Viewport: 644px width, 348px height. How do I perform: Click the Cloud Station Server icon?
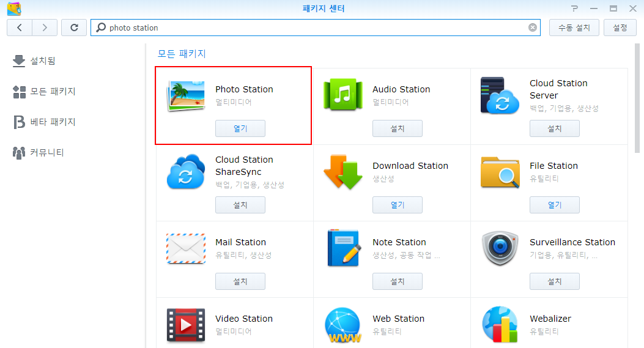click(x=500, y=95)
